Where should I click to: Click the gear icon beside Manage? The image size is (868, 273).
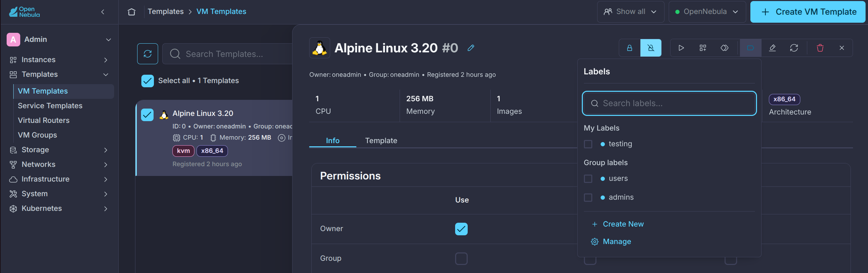(595, 242)
